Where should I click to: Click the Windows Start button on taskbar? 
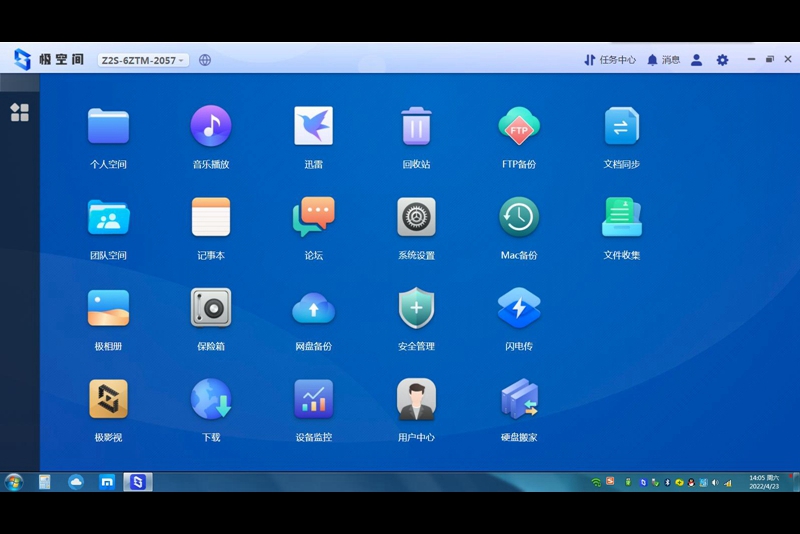pos(14,482)
